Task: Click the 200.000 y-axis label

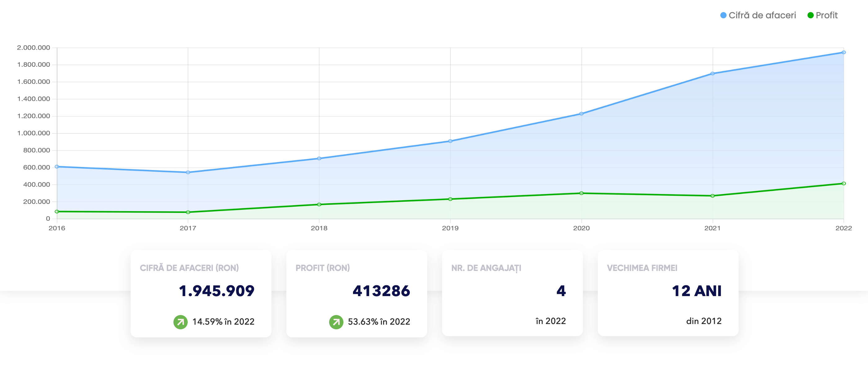Action: (36, 201)
